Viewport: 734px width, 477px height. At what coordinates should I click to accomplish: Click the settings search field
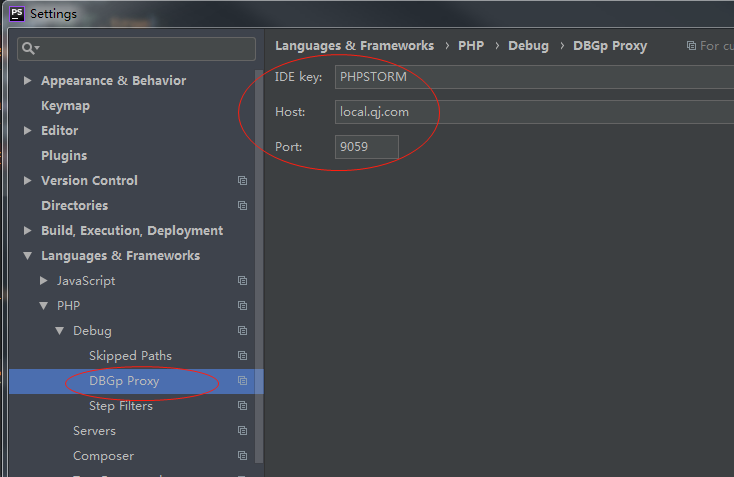click(137, 49)
